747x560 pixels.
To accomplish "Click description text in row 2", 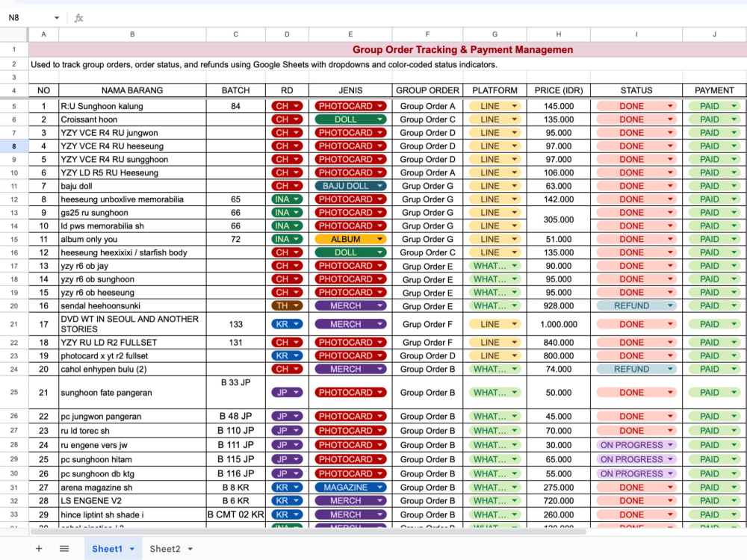I will [x=264, y=64].
